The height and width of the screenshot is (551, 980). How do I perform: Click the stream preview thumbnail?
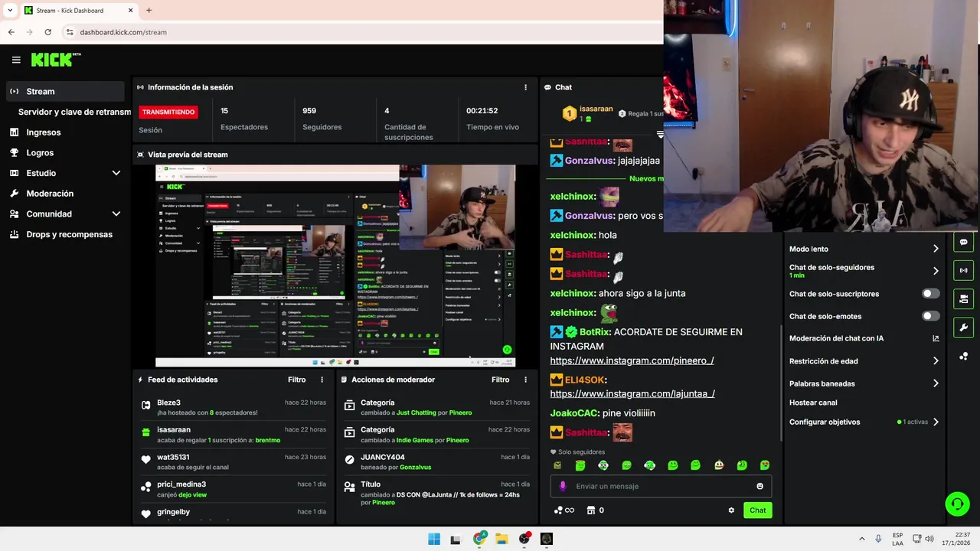[x=335, y=266]
